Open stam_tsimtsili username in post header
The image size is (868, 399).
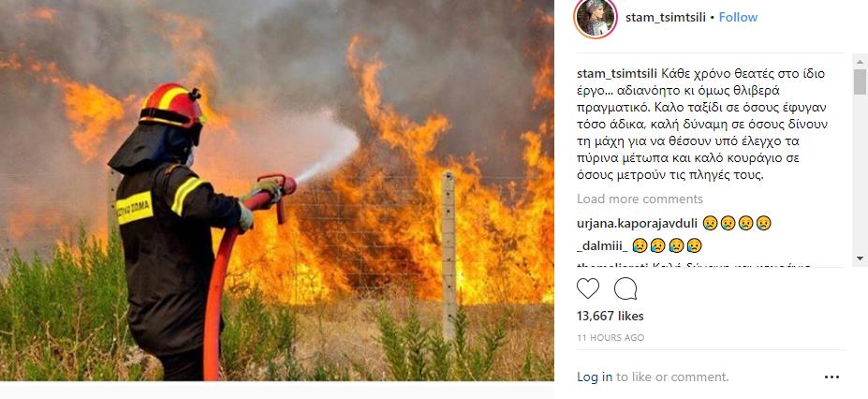(666, 17)
